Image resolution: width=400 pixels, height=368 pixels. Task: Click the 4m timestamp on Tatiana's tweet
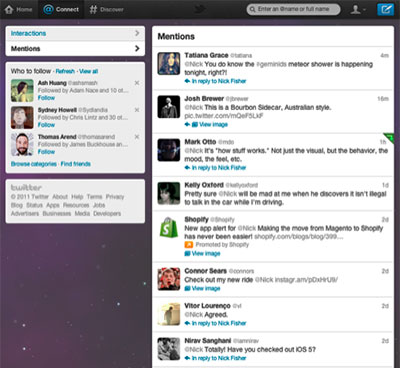(x=385, y=55)
